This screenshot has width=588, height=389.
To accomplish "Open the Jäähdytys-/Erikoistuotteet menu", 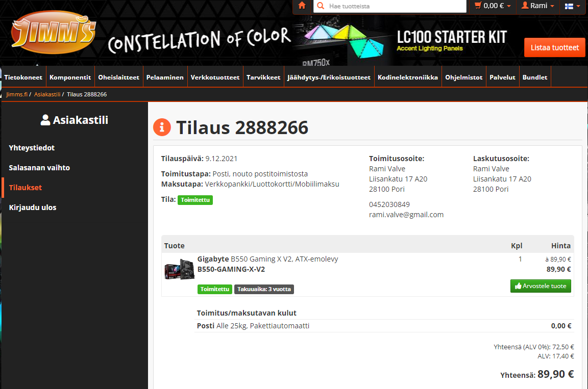I will coord(329,77).
